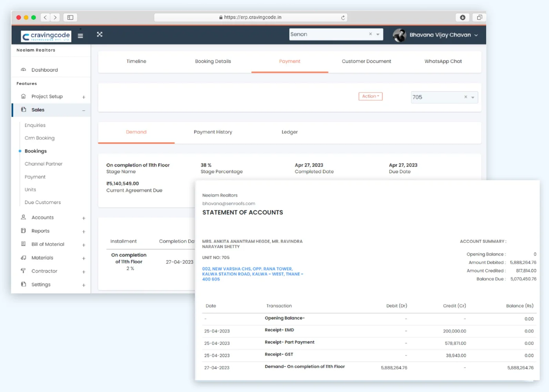The width and height of the screenshot is (549, 392).
Task: Click the cravingcode logo
Action: 46,36
